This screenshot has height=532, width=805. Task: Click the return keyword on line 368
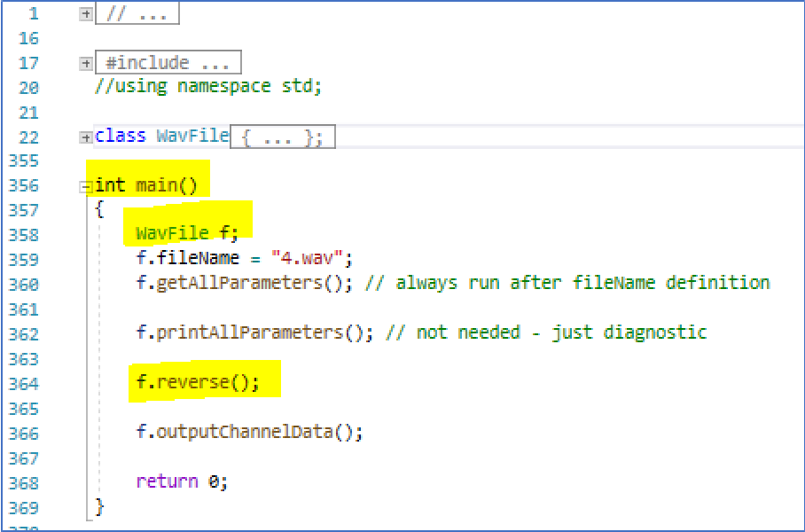tap(167, 481)
